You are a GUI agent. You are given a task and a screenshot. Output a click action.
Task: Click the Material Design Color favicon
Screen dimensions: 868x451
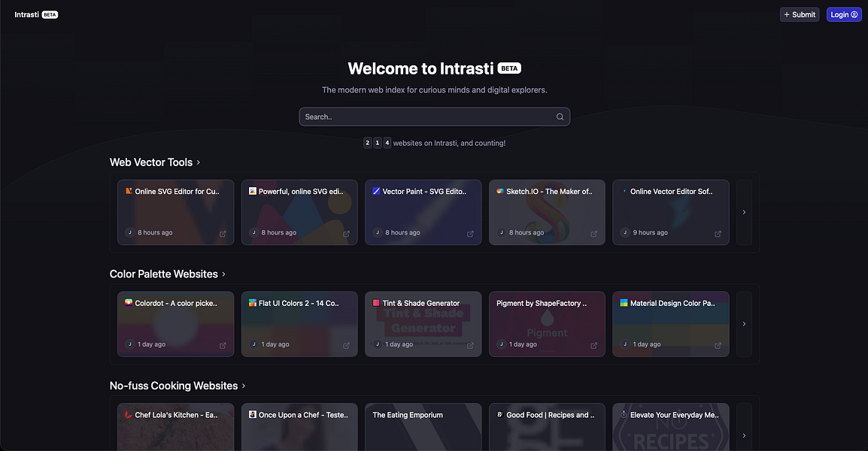(624, 303)
